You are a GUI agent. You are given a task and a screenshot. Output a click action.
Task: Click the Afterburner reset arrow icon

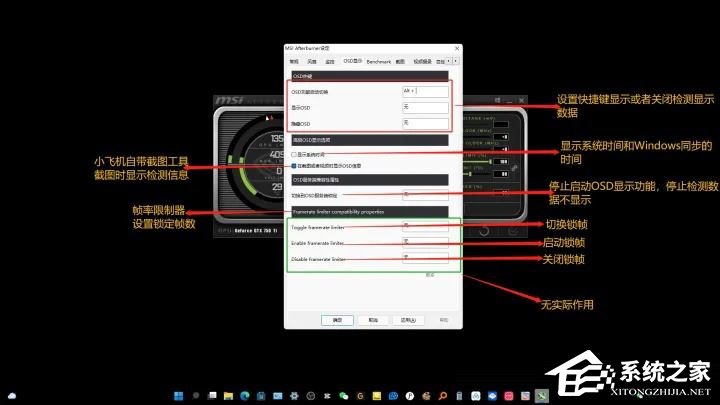click(x=484, y=230)
